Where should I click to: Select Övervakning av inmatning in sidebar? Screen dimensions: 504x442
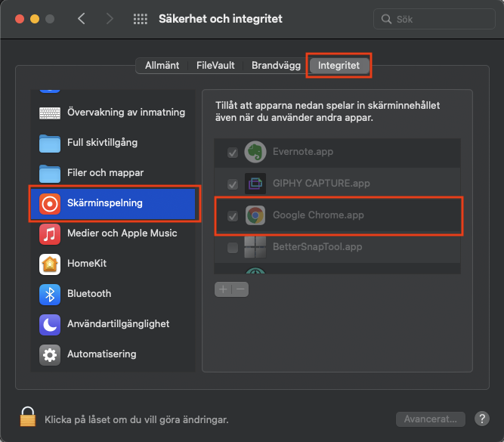coord(113,113)
